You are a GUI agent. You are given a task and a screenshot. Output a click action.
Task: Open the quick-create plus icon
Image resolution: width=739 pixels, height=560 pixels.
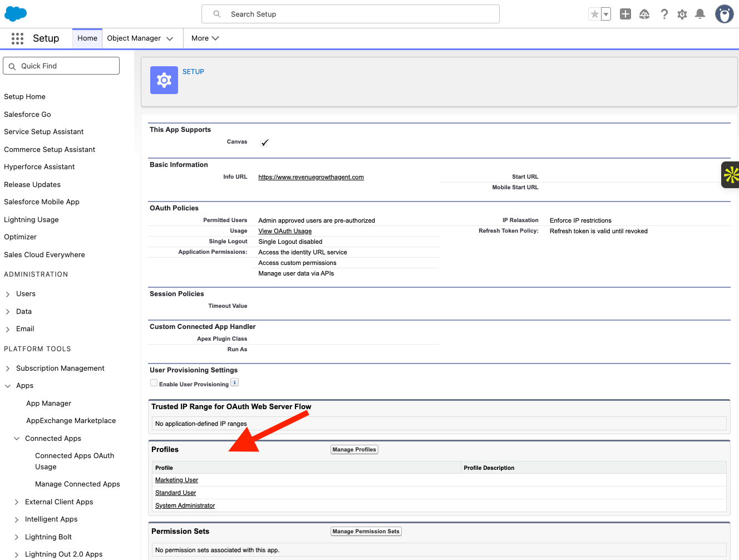pos(625,14)
